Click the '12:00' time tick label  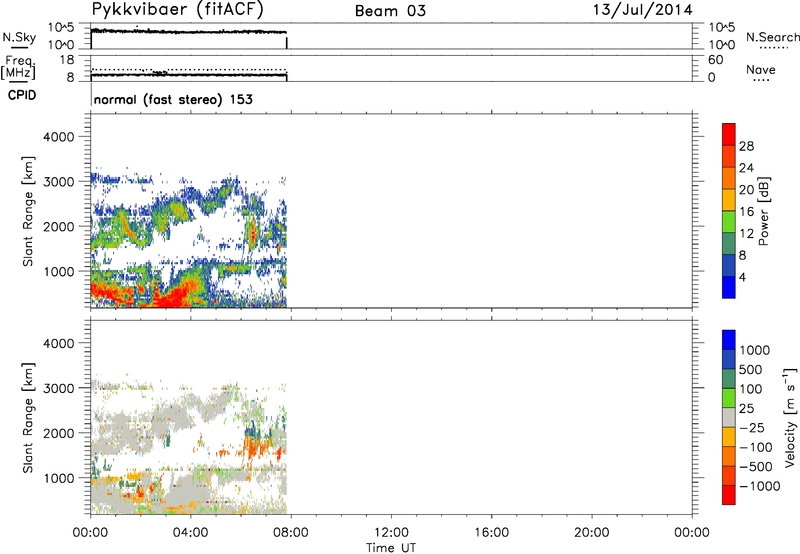(391, 533)
